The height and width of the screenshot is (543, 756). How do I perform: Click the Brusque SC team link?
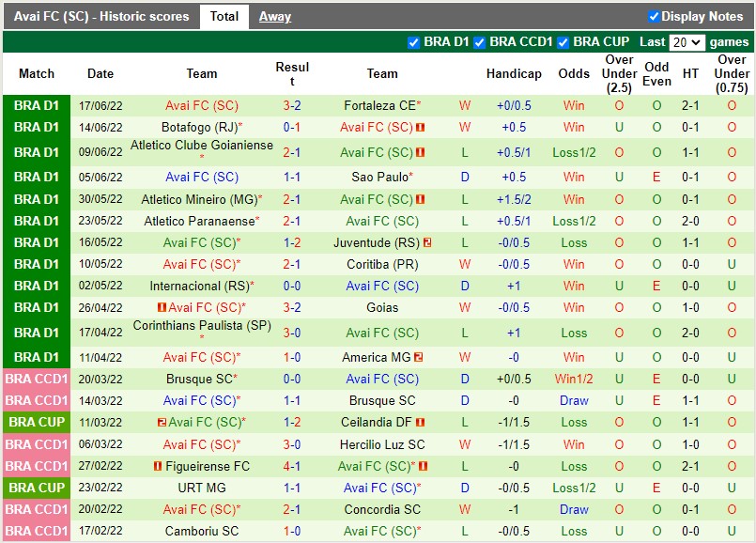coord(382,399)
